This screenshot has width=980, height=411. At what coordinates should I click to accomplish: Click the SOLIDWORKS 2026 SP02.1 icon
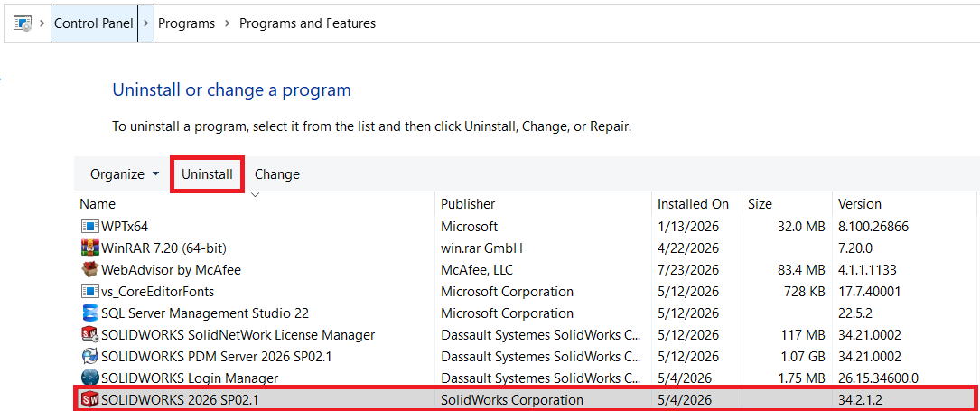point(90,399)
